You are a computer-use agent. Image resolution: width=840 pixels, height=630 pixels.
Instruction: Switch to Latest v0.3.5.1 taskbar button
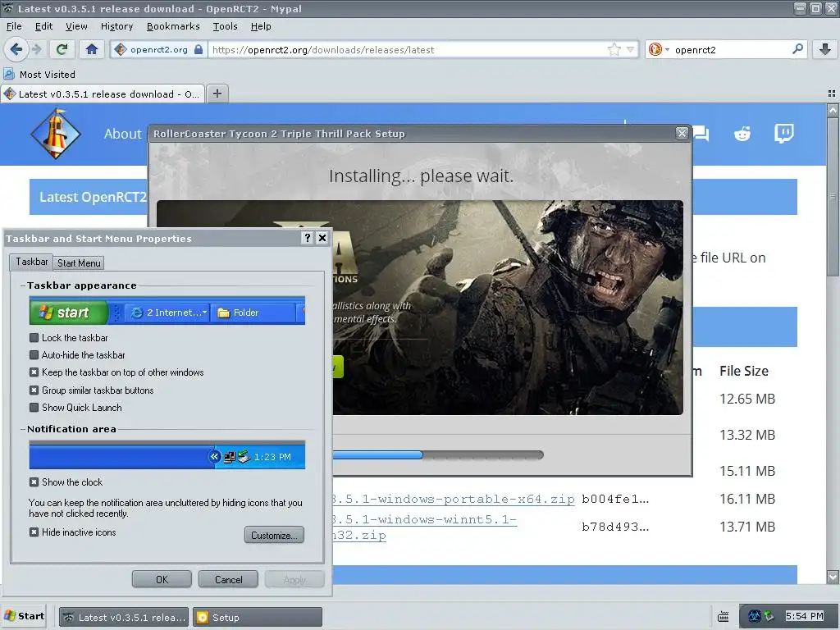(124, 617)
